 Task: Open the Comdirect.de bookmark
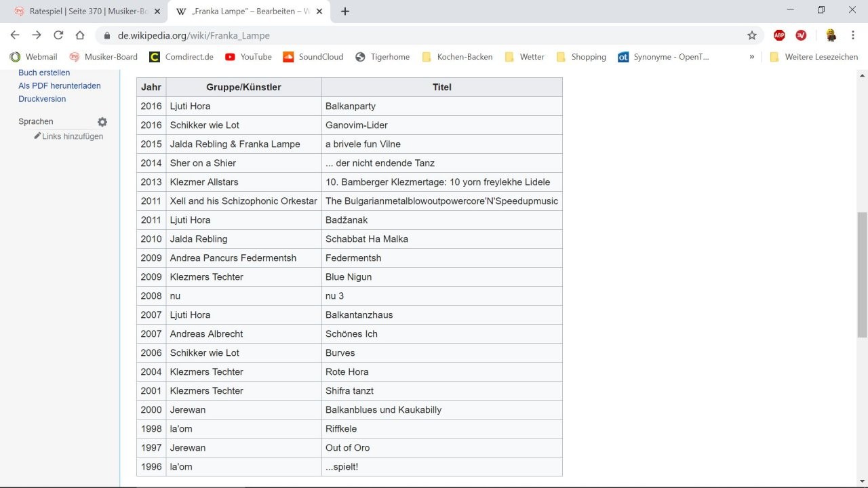(181, 57)
